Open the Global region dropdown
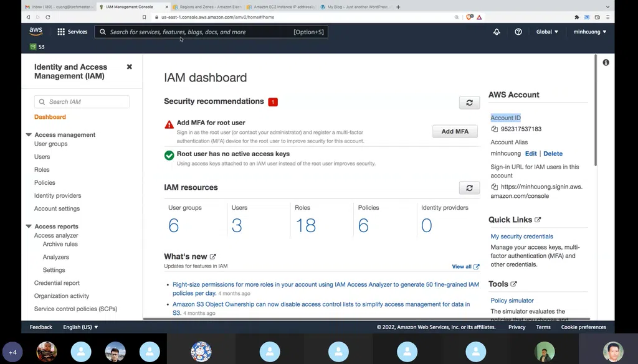Viewport: 638px width, 364px height. [x=547, y=32]
